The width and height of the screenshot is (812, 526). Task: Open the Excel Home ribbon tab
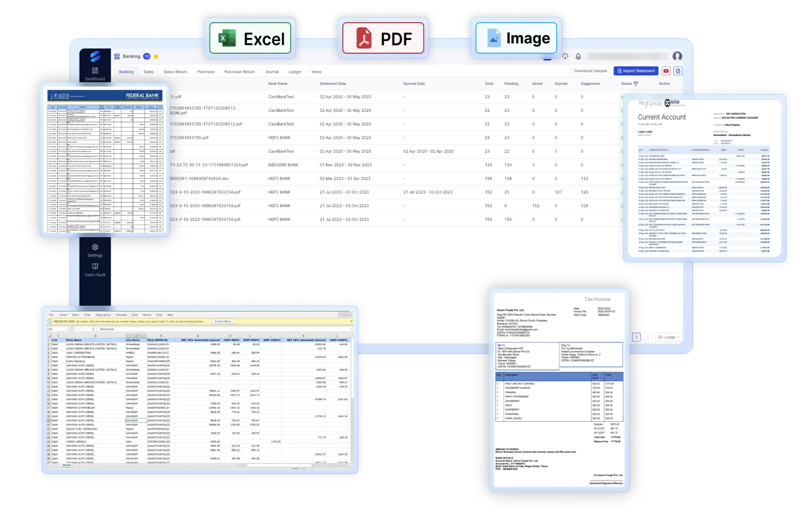tap(63, 315)
